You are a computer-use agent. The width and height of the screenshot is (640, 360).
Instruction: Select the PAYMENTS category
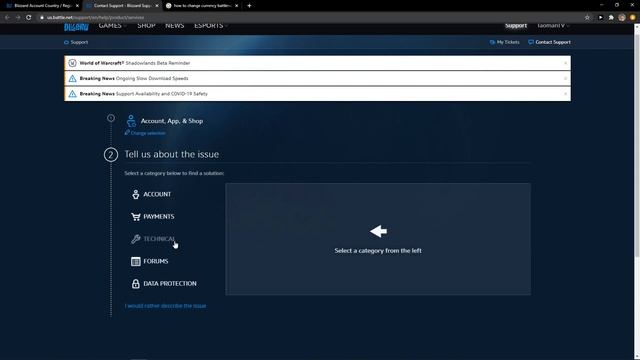coord(153,217)
